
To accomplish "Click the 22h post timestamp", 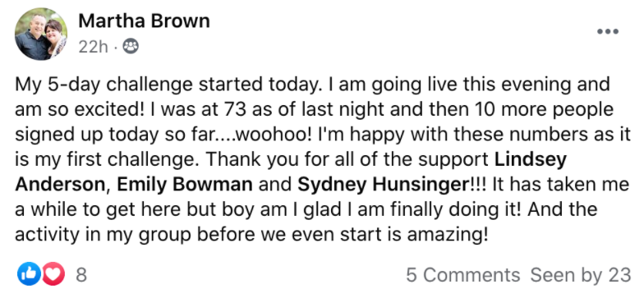I will tap(93, 48).
